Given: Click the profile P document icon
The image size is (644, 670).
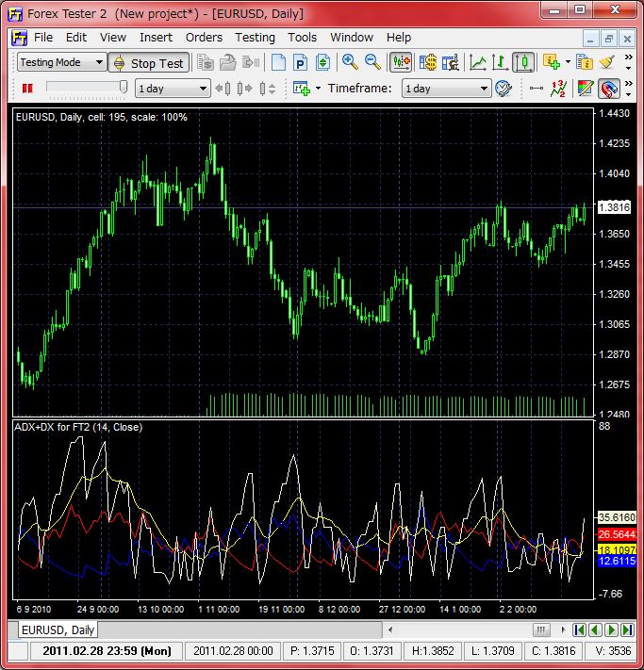Looking at the screenshot, I should pos(300,63).
